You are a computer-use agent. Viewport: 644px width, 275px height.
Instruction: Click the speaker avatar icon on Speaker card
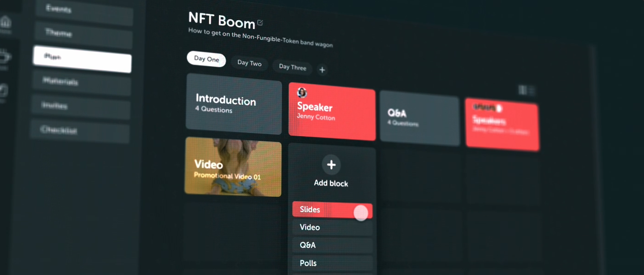tap(302, 93)
